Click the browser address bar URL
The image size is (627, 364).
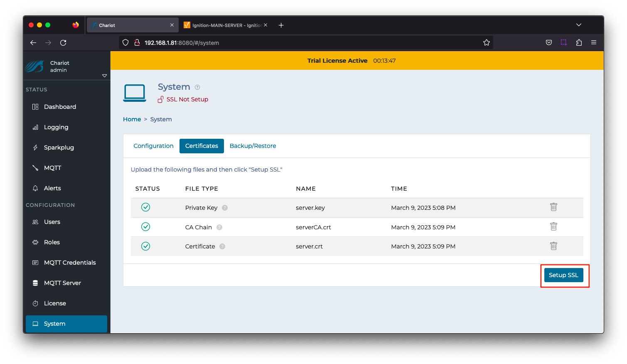pyautogui.click(x=182, y=43)
